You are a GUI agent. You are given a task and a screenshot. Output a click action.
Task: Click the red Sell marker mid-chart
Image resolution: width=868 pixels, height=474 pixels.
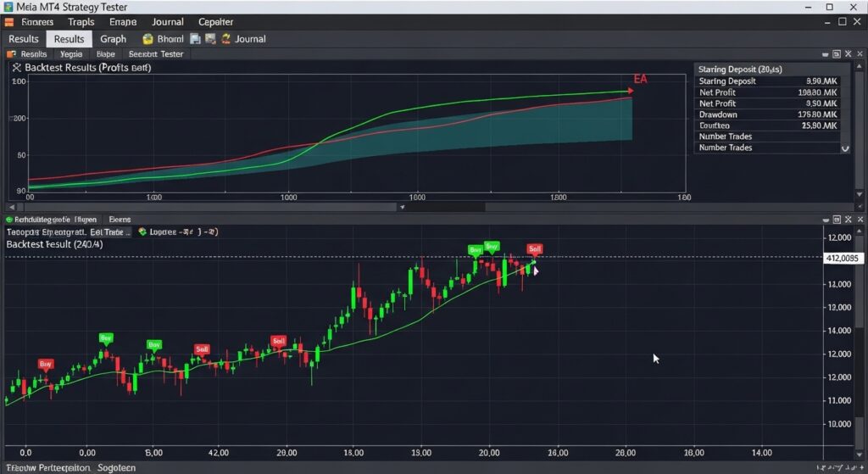(x=278, y=341)
